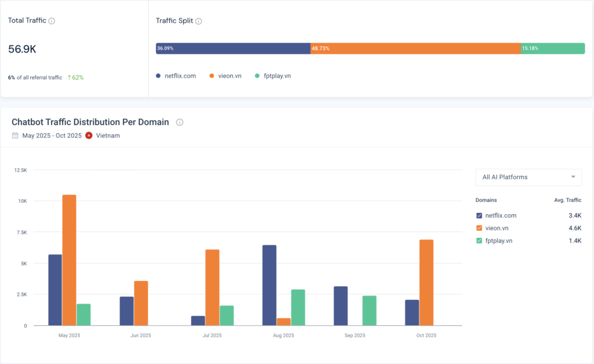Click the vieon.vn bar for May 2025
The width and height of the screenshot is (594, 364).
69,260
